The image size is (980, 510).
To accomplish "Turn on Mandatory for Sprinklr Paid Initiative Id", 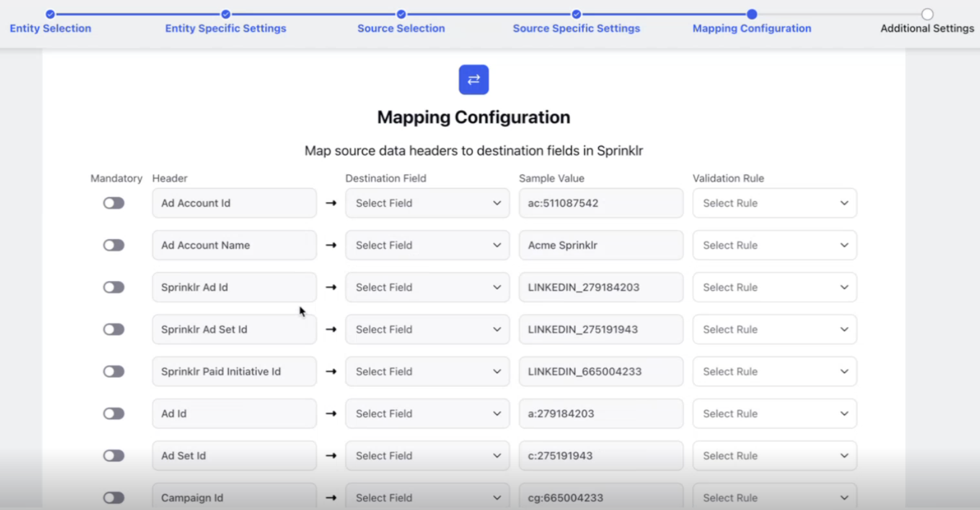I will pyautogui.click(x=114, y=371).
